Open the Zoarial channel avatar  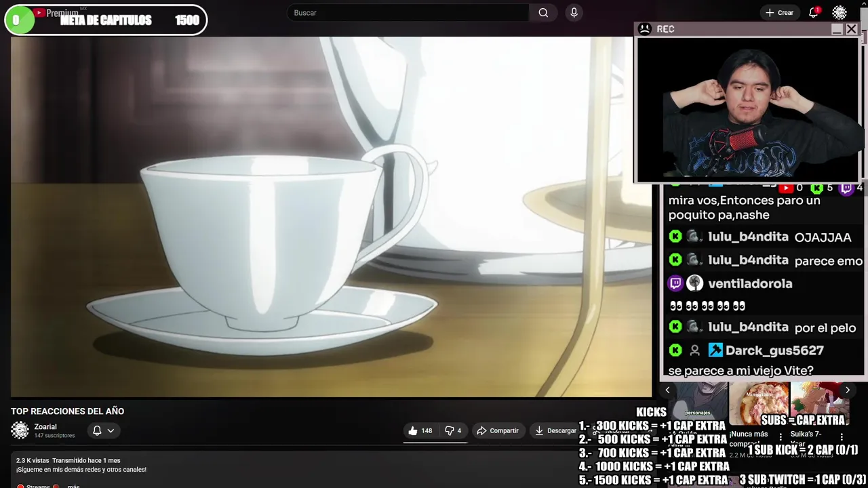pyautogui.click(x=20, y=430)
